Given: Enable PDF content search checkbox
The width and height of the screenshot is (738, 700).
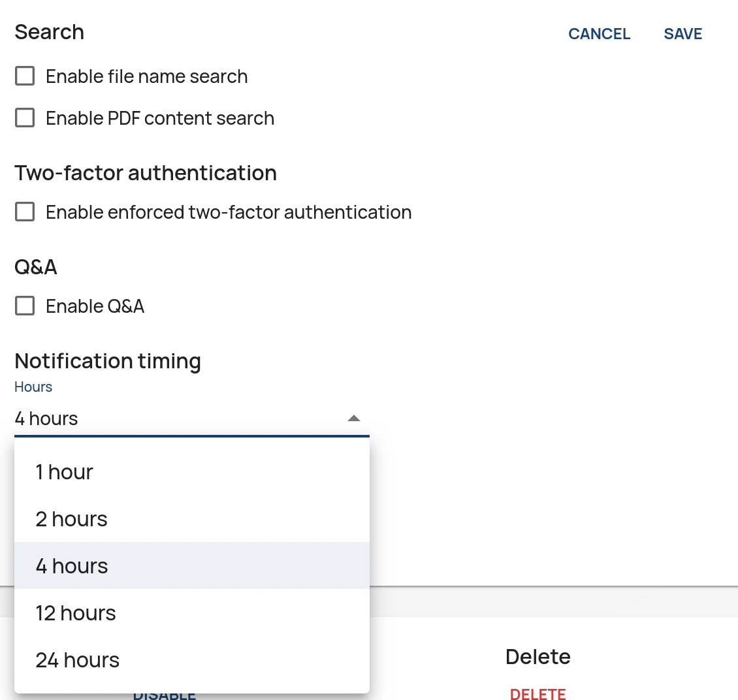Looking at the screenshot, I should tap(24, 118).
